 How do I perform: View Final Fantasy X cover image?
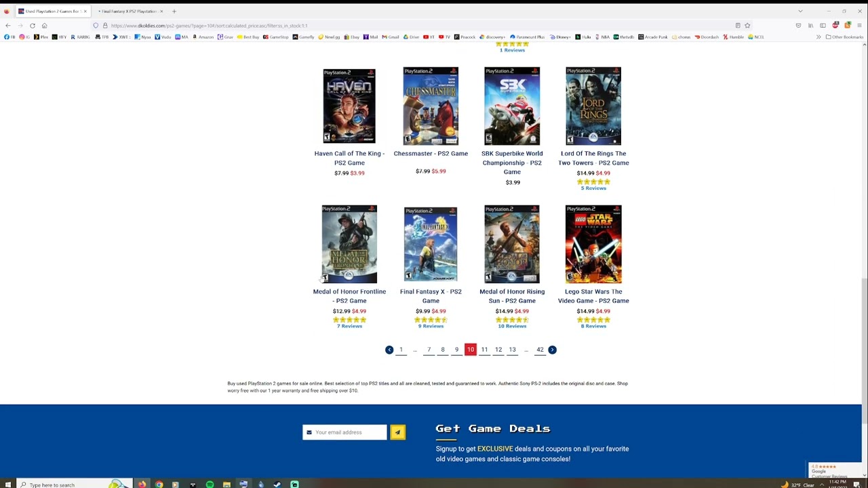tap(431, 244)
